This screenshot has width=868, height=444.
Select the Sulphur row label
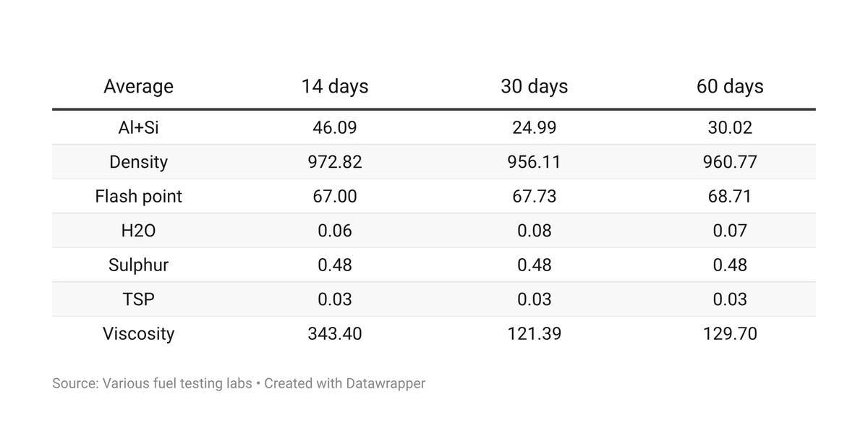(138, 265)
